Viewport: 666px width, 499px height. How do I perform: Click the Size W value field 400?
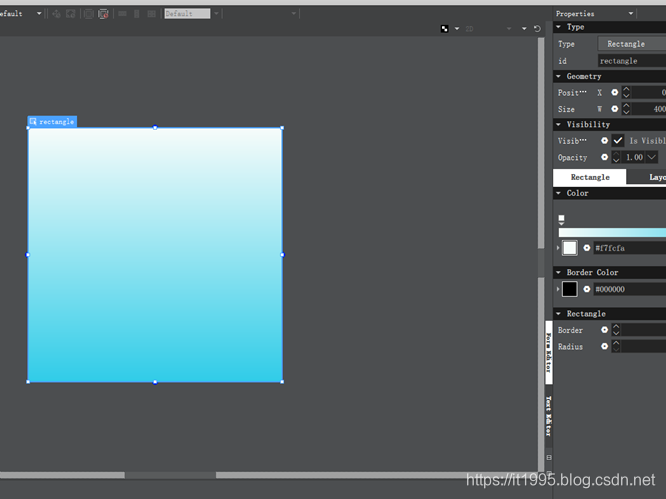point(649,109)
